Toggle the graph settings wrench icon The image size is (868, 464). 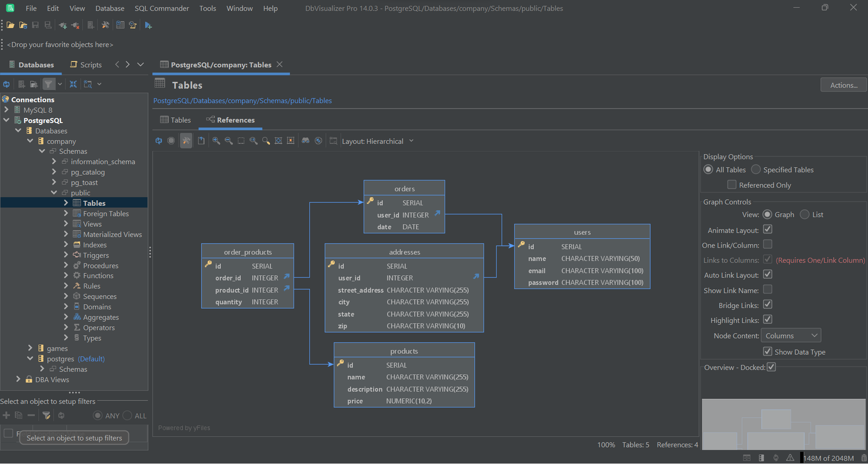(x=186, y=141)
